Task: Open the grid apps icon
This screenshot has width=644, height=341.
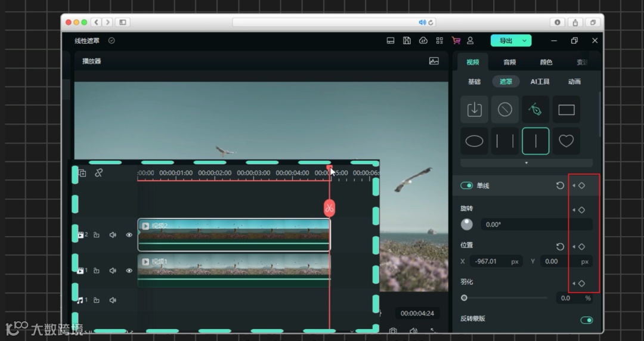Action: coord(439,41)
